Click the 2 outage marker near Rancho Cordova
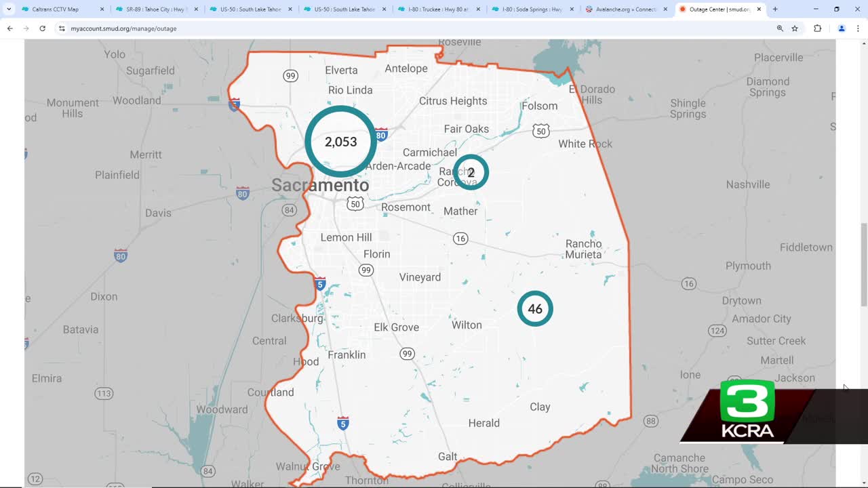868x488 pixels. [x=471, y=172]
